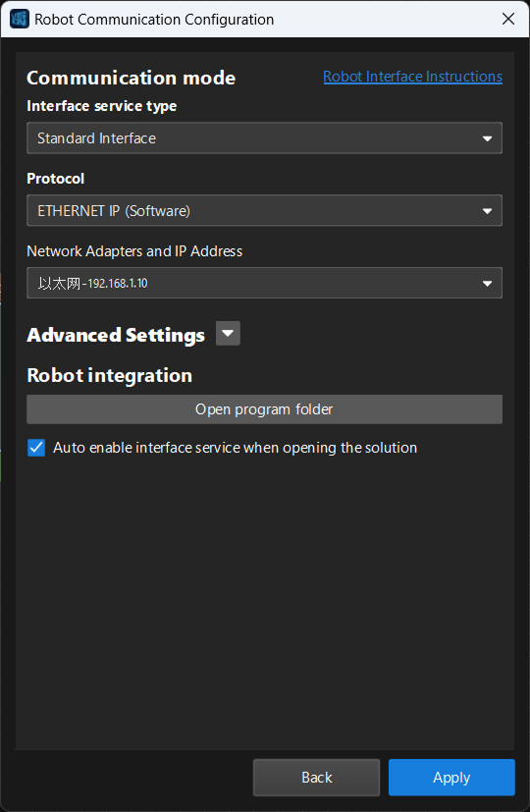This screenshot has height=812, width=530.
Task: Click the Communication mode heading
Action: (x=131, y=79)
